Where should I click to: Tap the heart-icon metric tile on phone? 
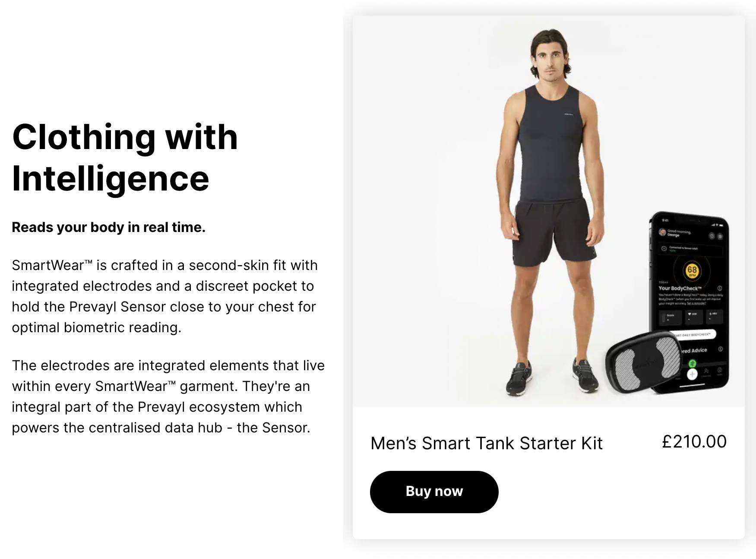click(694, 317)
